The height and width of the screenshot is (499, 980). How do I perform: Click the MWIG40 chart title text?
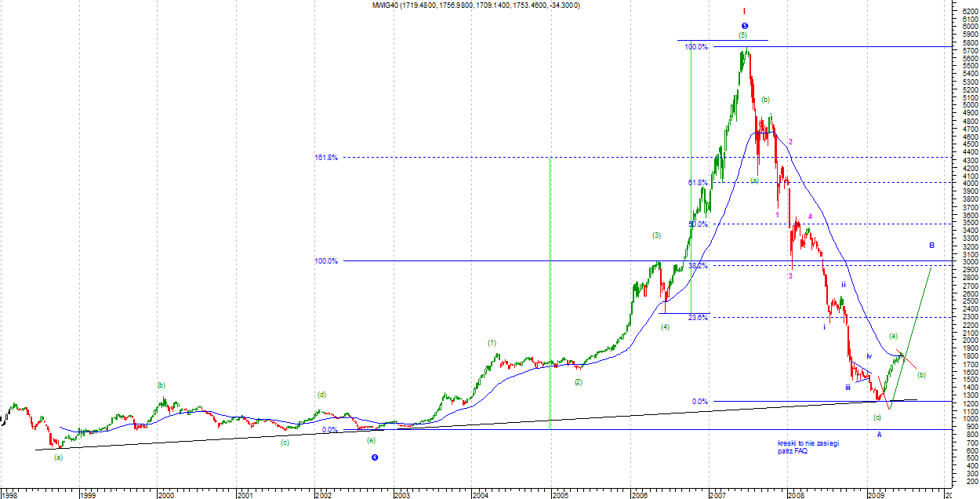coord(474,5)
